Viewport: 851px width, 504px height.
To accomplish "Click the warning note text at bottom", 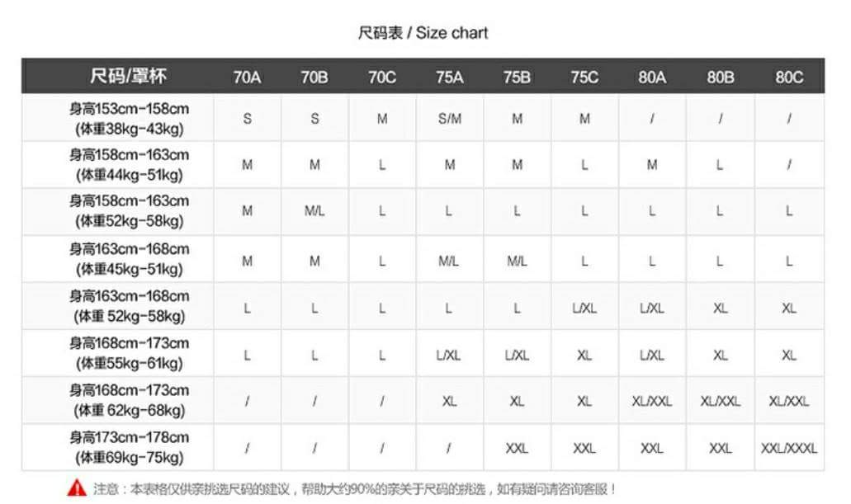I will click(x=356, y=489).
